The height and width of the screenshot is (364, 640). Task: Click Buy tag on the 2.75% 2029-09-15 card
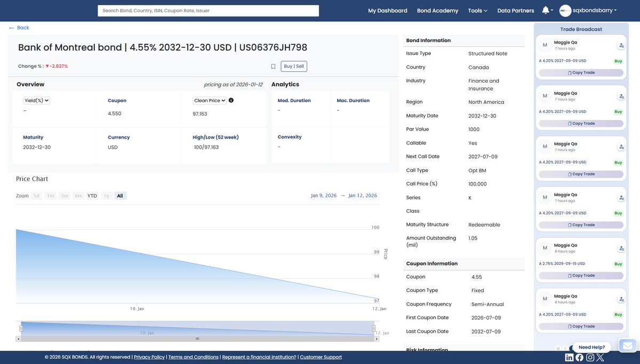[618, 264]
